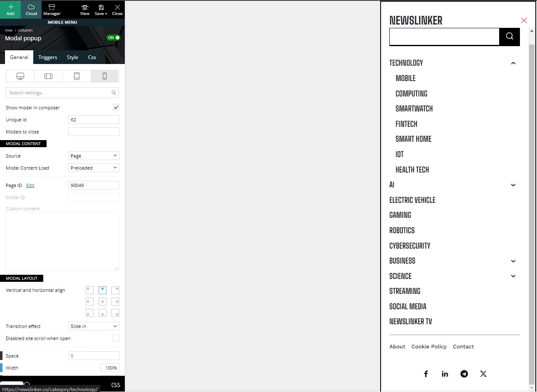
Task: Click the Custom content text area
Action: tap(62, 242)
